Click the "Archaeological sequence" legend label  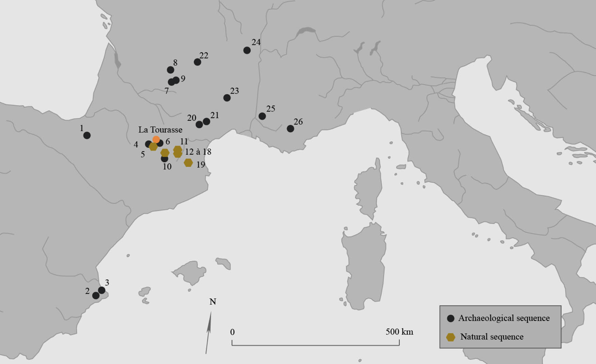pyautogui.click(x=504, y=318)
